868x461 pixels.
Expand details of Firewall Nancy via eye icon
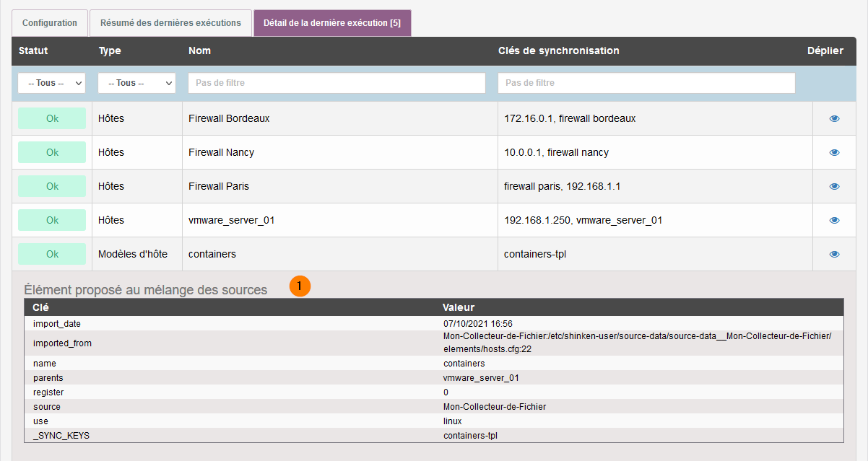834,153
